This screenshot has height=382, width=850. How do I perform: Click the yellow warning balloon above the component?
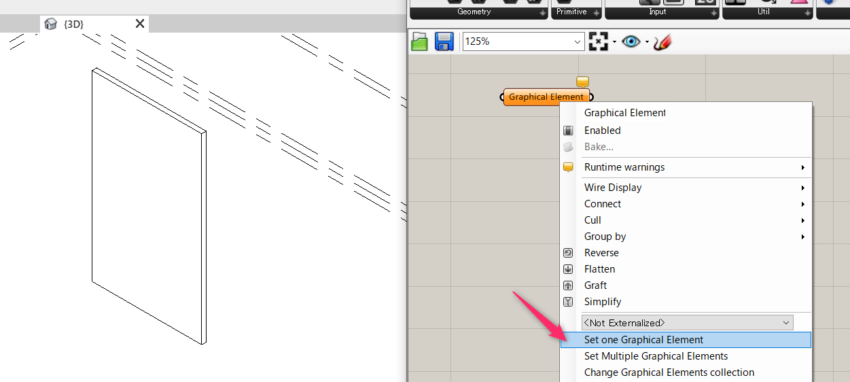tap(582, 82)
